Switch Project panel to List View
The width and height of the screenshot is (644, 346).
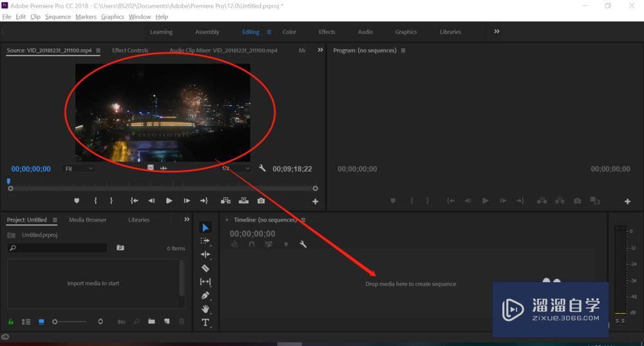click(26, 322)
